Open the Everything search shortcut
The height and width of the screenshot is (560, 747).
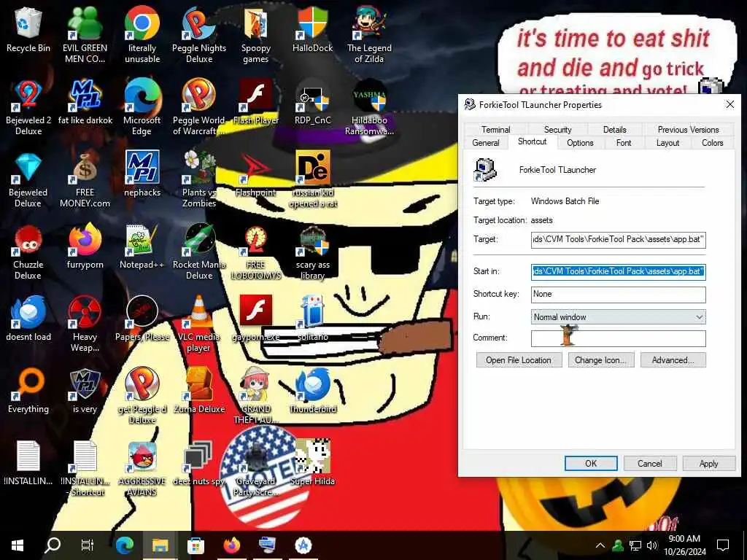(x=28, y=391)
